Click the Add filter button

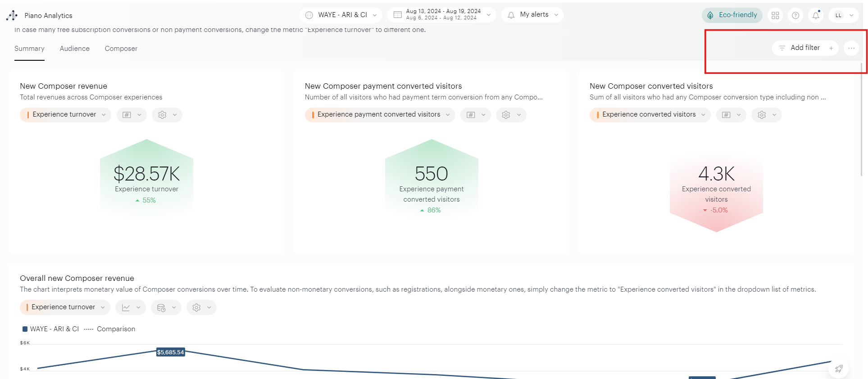(805, 48)
